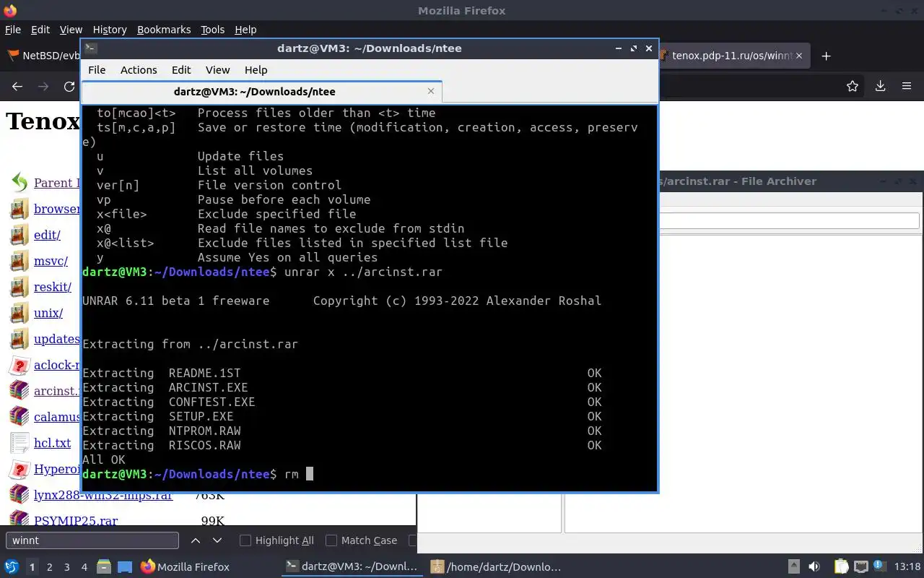The width and height of the screenshot is (924, 578).
Task: Click the archive icon beside calamus
Action: point(19,417)
